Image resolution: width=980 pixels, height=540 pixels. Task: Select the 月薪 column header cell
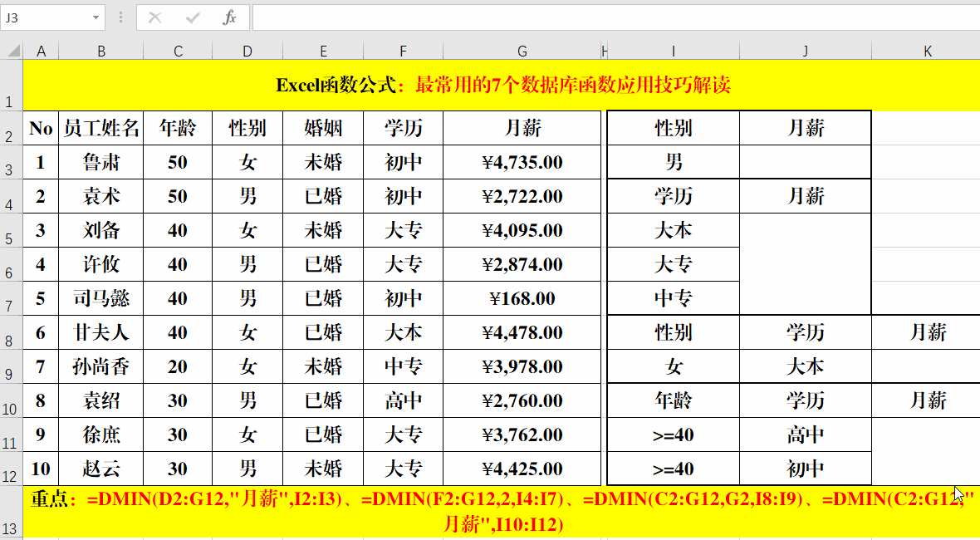click(522, 129)
